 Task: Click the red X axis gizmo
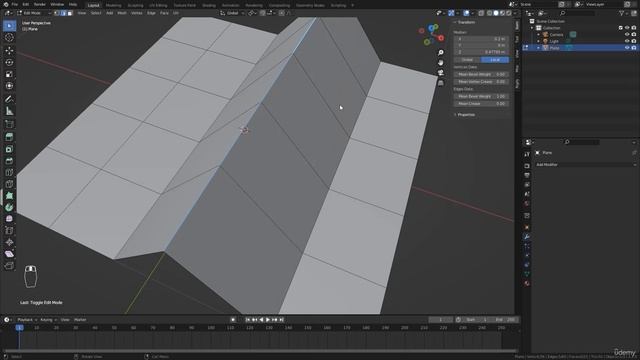[441, 38]
